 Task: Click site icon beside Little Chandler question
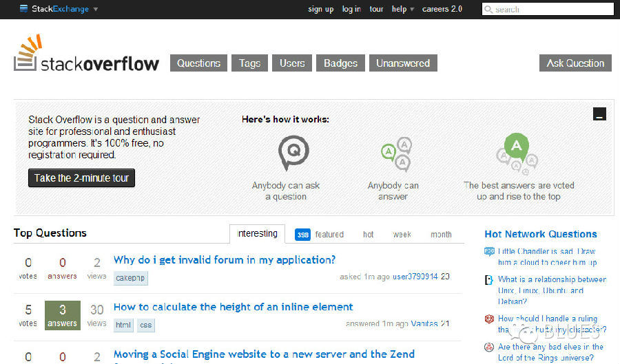click(489, 251)
